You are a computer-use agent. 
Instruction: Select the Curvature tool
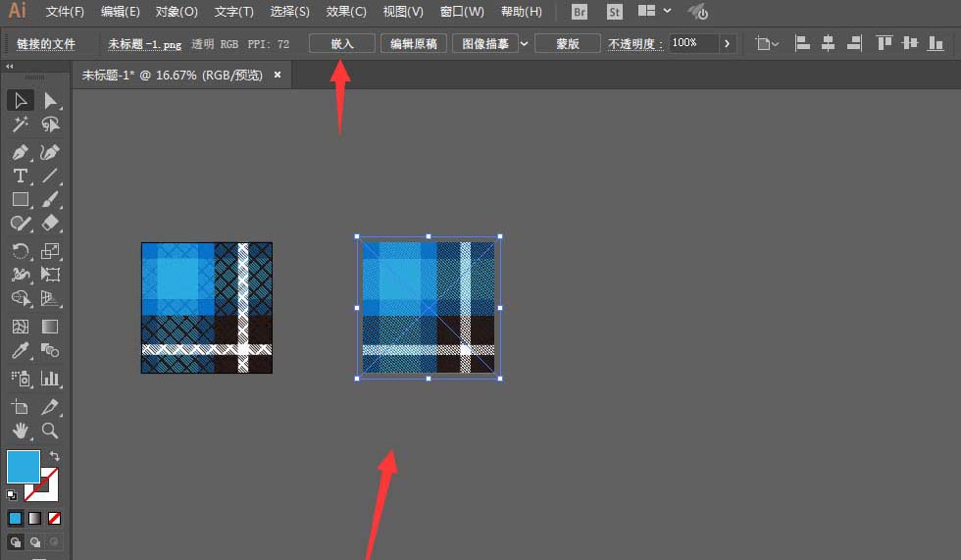(x=50, y=152)
